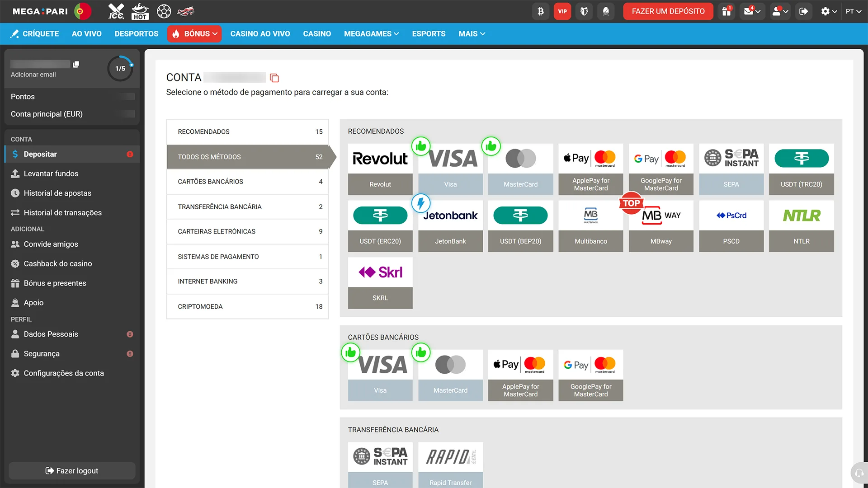Click the rocket icon left of deposit button

[x=606, y=11]
